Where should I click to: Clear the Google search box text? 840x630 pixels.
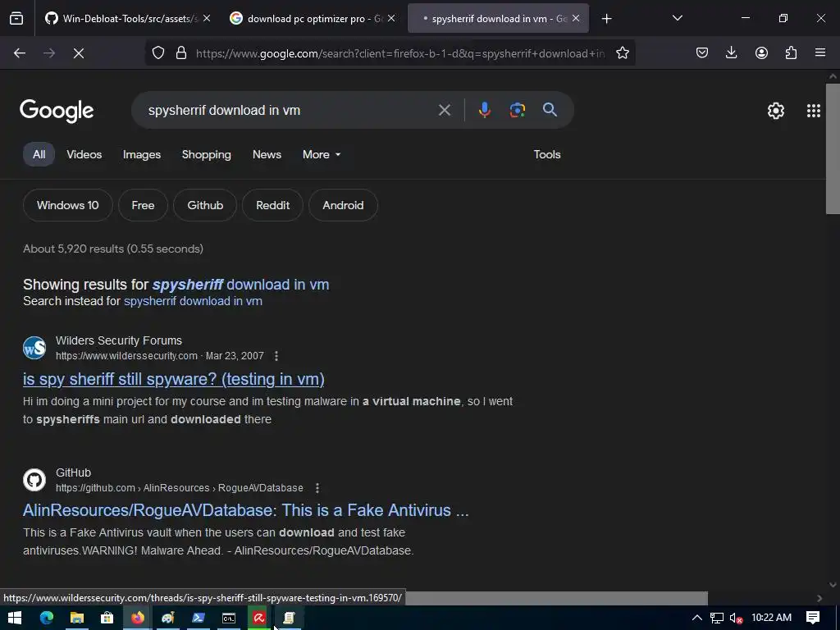coord(444,111)
